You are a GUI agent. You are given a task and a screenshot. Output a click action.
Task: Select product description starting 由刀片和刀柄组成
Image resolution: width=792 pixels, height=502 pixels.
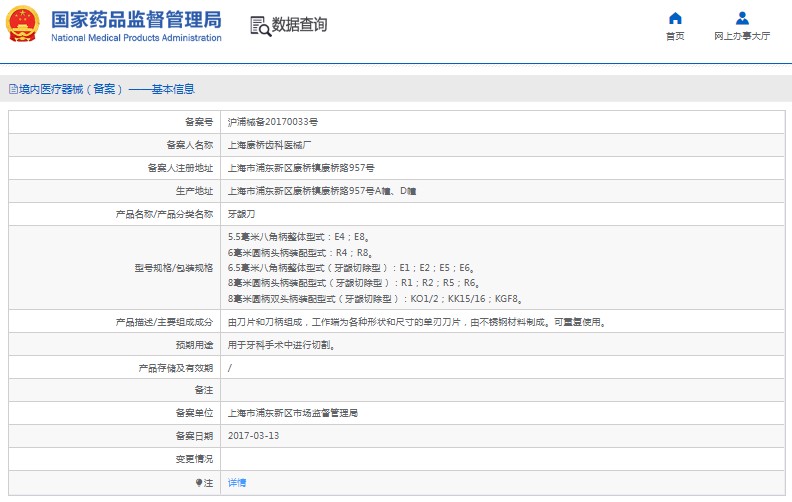417,322
